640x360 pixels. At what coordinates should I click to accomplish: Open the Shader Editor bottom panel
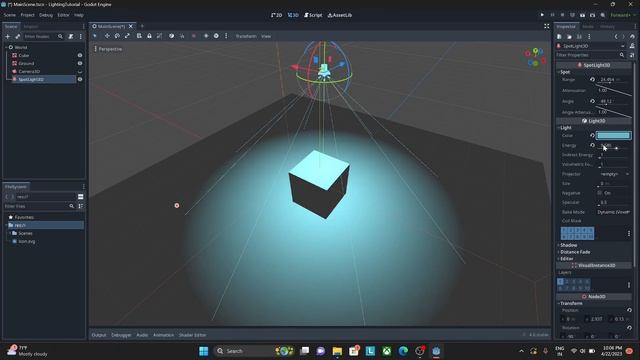pos(192,335)
